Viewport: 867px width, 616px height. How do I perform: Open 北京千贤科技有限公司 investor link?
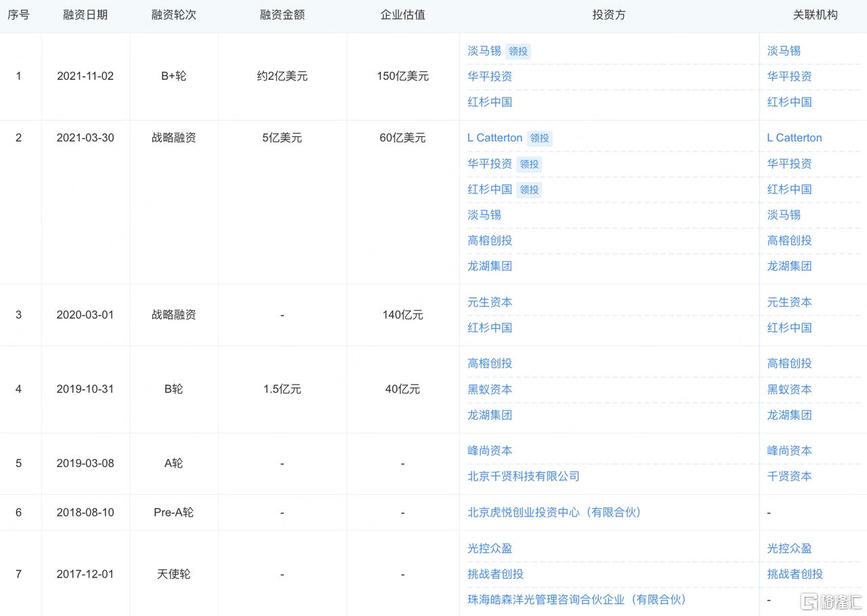coord(524,477)
